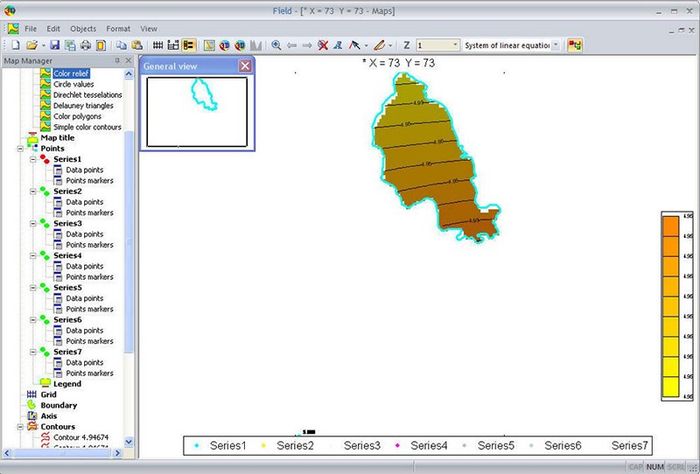Screen dimensions: 700x474
Task: Collapse the Series2 tree node
Action: click(x=33, y=191)
